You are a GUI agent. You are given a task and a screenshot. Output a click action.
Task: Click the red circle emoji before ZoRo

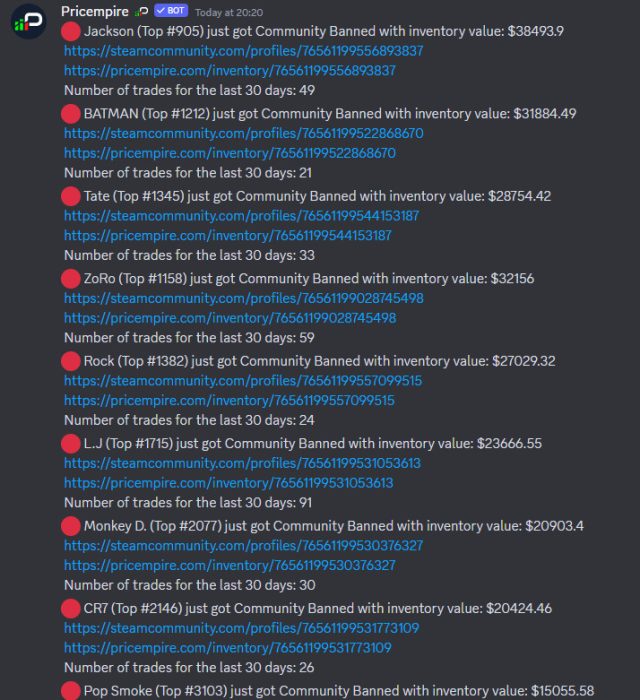point(71,278)
